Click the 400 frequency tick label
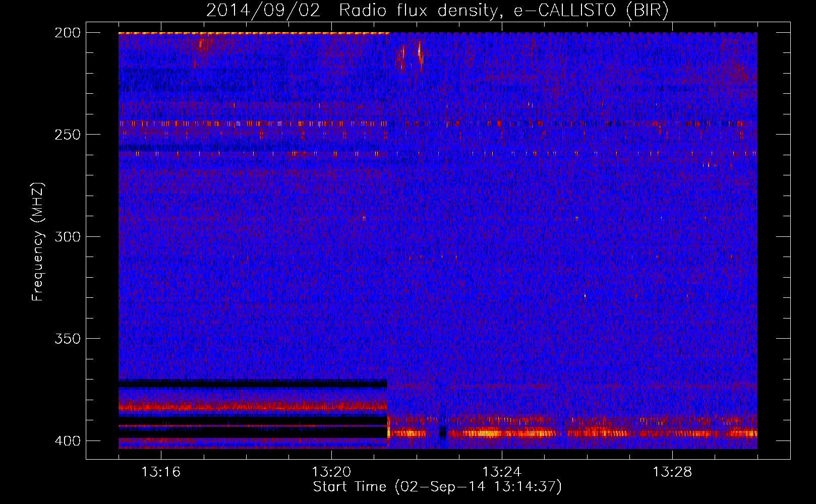Viewport: 816px width, 504px height. tap(68, 440)
